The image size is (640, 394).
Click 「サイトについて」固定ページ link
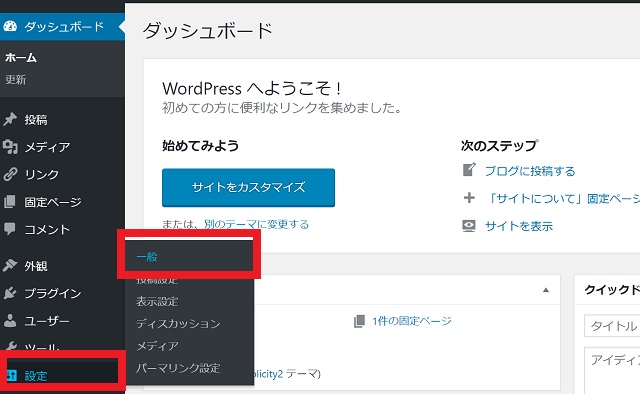click(x=563, y=199)
